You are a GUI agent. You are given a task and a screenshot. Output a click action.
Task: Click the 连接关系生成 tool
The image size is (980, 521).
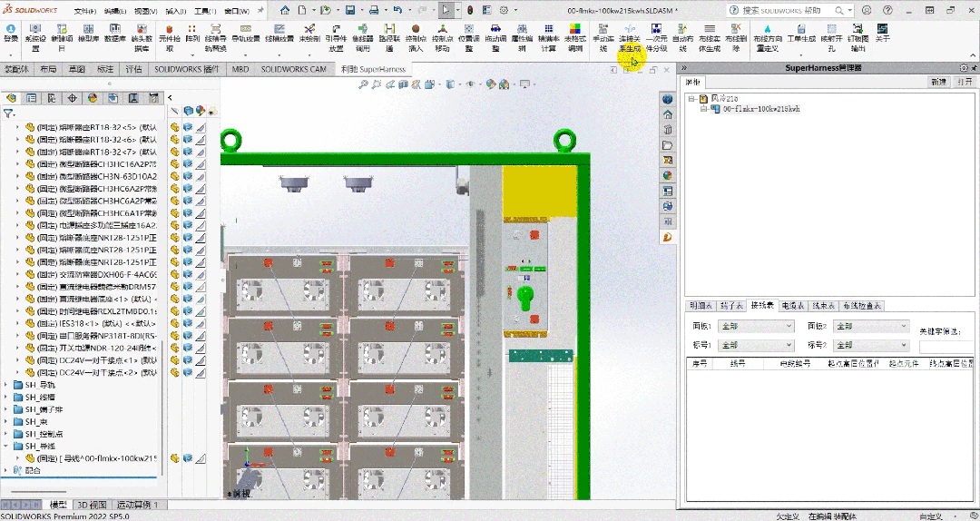[x=630, y=37]
